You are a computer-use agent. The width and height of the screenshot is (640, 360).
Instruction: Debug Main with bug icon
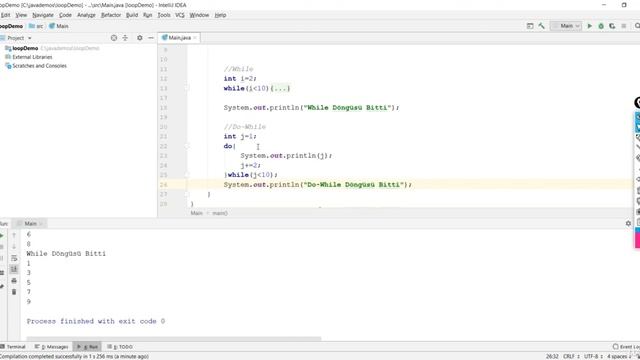click(601, 26)
